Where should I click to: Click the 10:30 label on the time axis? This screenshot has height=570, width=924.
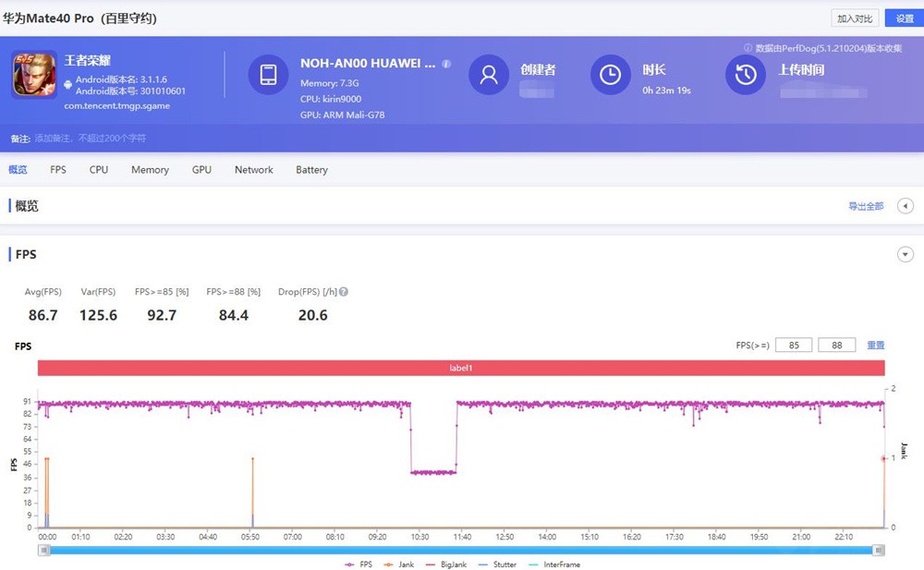(419, 537)
